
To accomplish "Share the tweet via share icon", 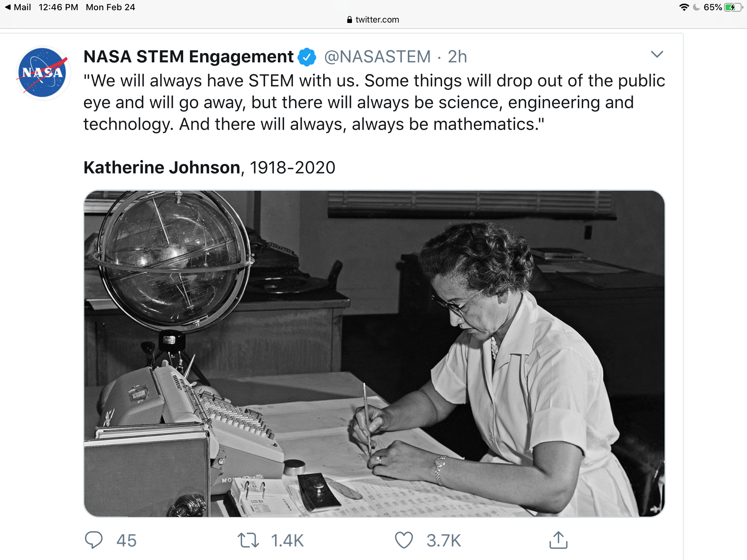I will pos(558,540).
